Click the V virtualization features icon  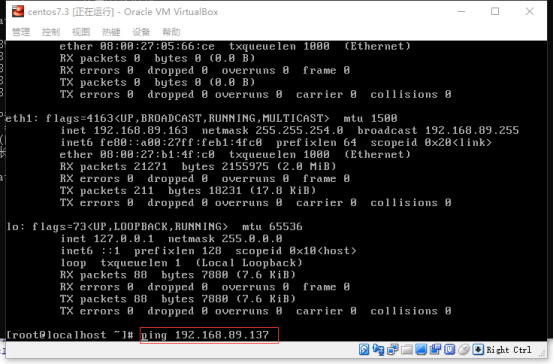point(449,350)
